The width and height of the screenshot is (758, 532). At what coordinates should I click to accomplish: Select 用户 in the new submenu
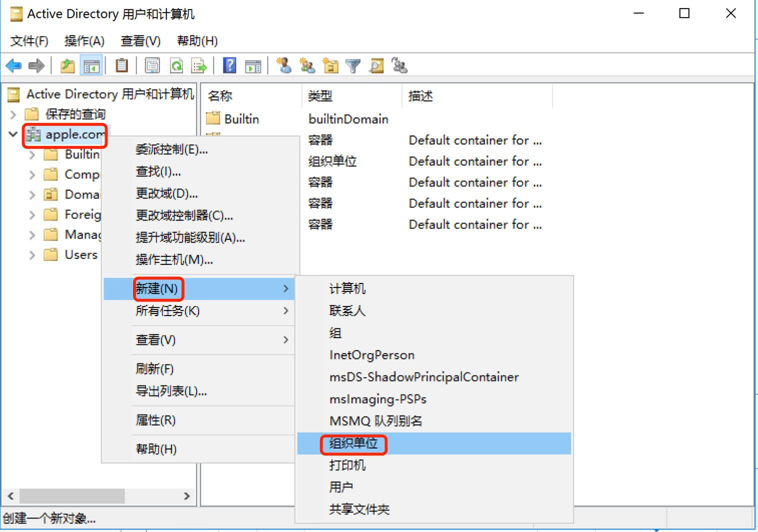(434, 487)
